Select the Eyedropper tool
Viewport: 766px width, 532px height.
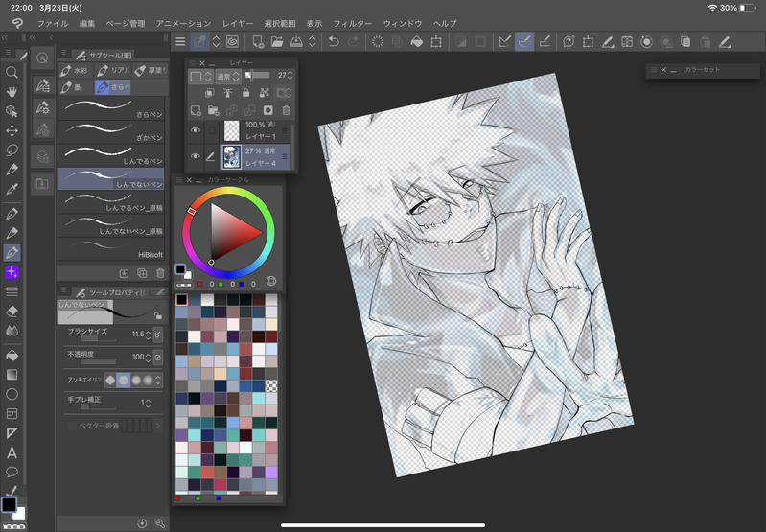click(x=12, y=189)
